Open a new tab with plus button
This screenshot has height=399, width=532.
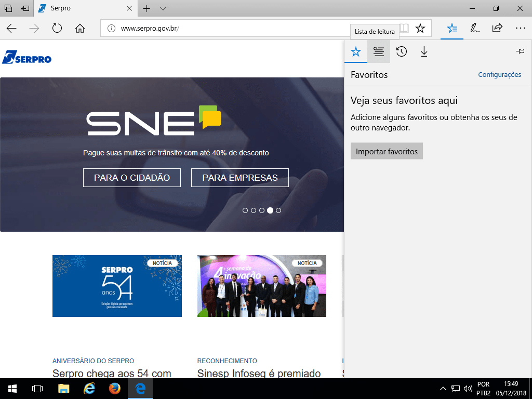pos(147,8)
